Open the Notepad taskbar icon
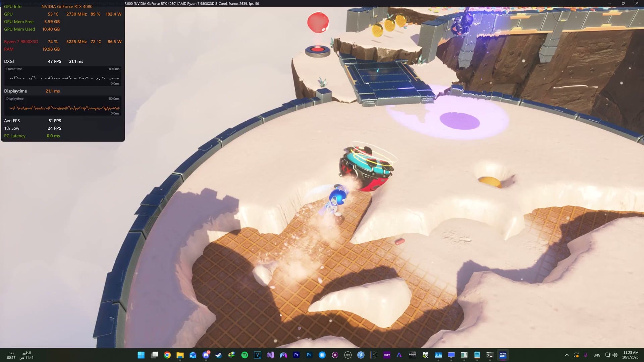The height and width of the screenshot is (362, 644). (x=477, y=355)
